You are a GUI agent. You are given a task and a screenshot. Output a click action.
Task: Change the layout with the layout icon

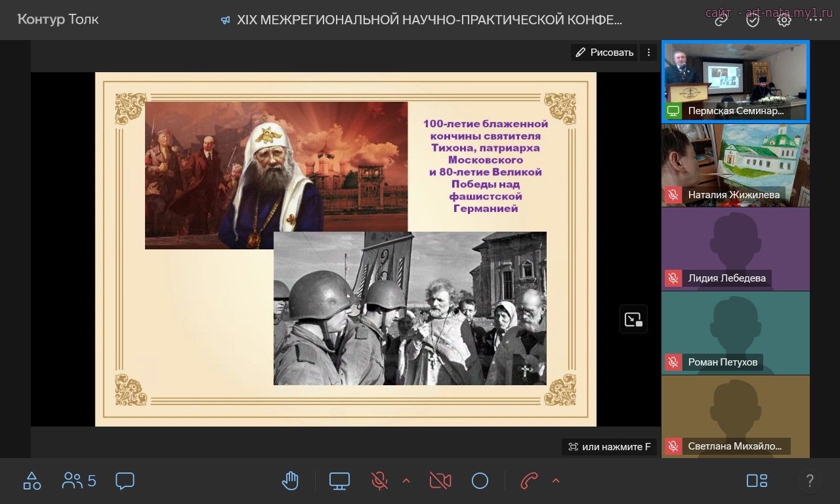click(757, 481)
